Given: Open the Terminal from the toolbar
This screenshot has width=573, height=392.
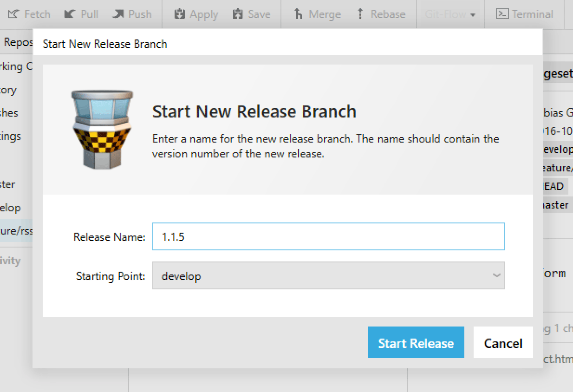Looking at the screenshot, I should click(524, 14).
